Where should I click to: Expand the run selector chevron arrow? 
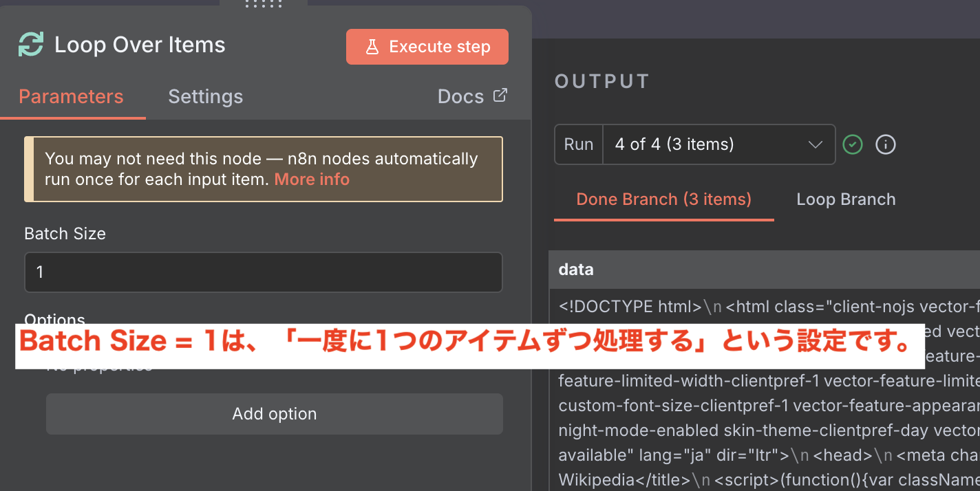tap(815, 144)
